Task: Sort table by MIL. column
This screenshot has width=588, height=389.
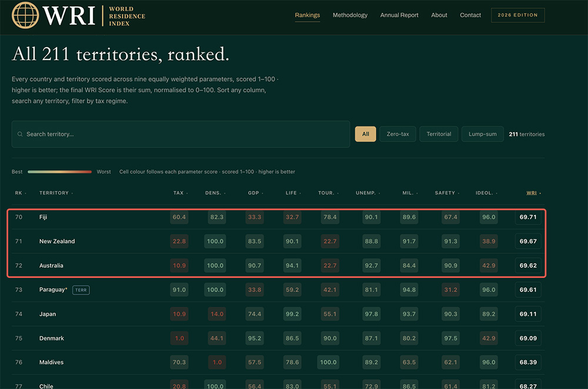Action: tap(410, 193)
